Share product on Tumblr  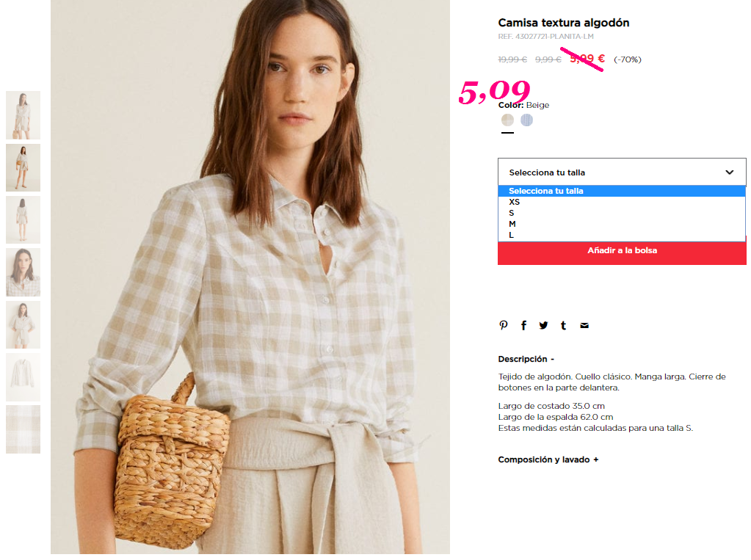[563, 325]
